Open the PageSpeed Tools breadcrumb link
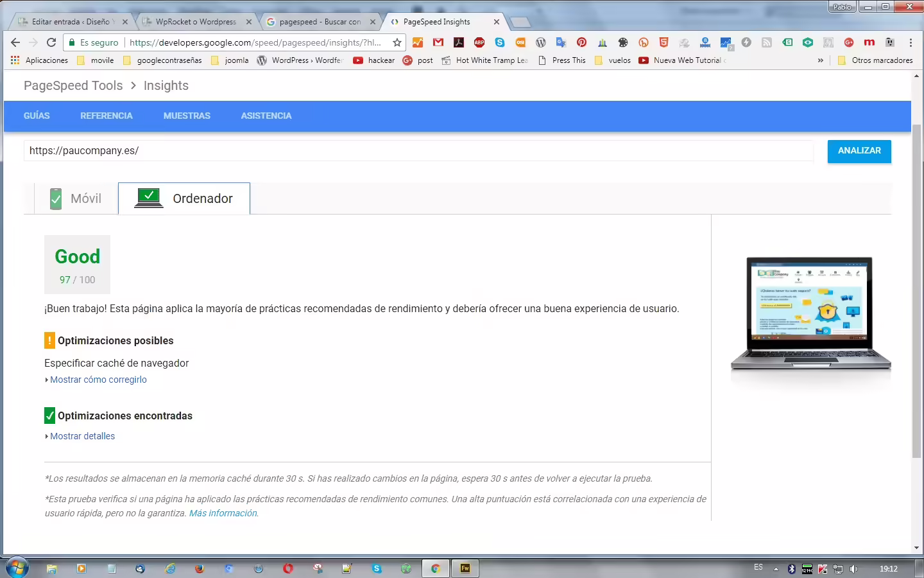The image size is (924, 578). click(x=73, y=85)
